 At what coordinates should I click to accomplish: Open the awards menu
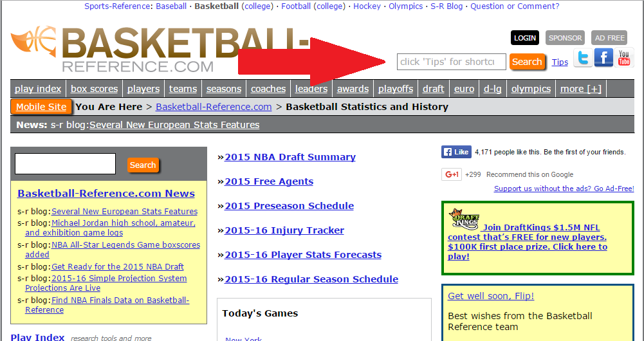(353, 89)
